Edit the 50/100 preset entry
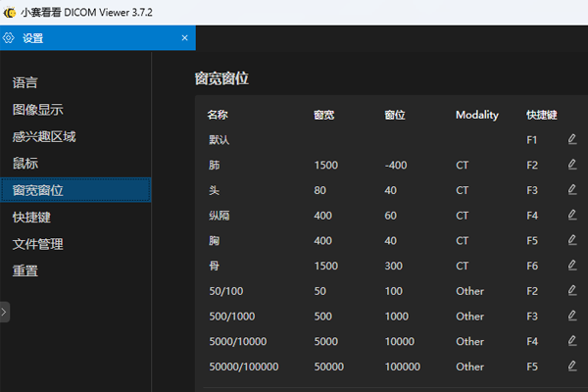The image size is (588, 392). click(x=572, y=290)
